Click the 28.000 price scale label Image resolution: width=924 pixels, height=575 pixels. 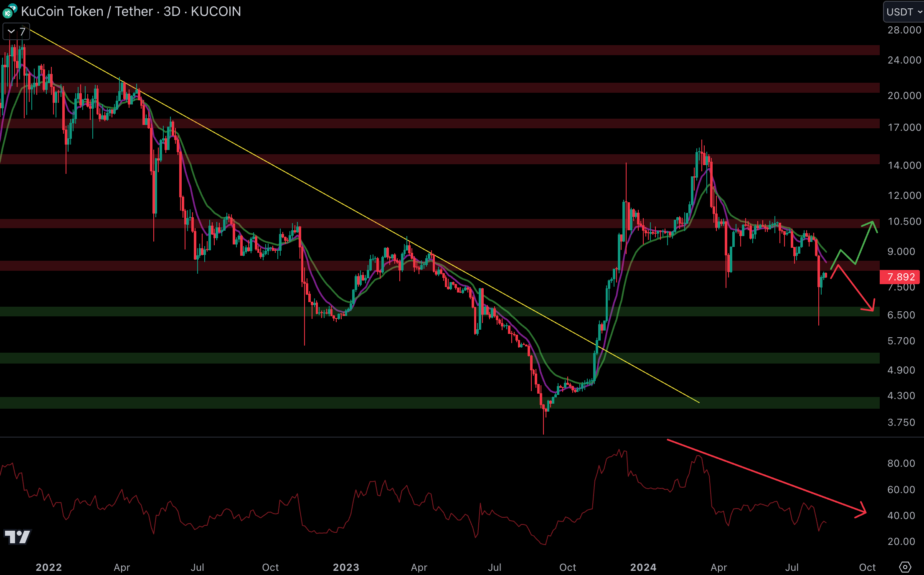coord(904,30)
